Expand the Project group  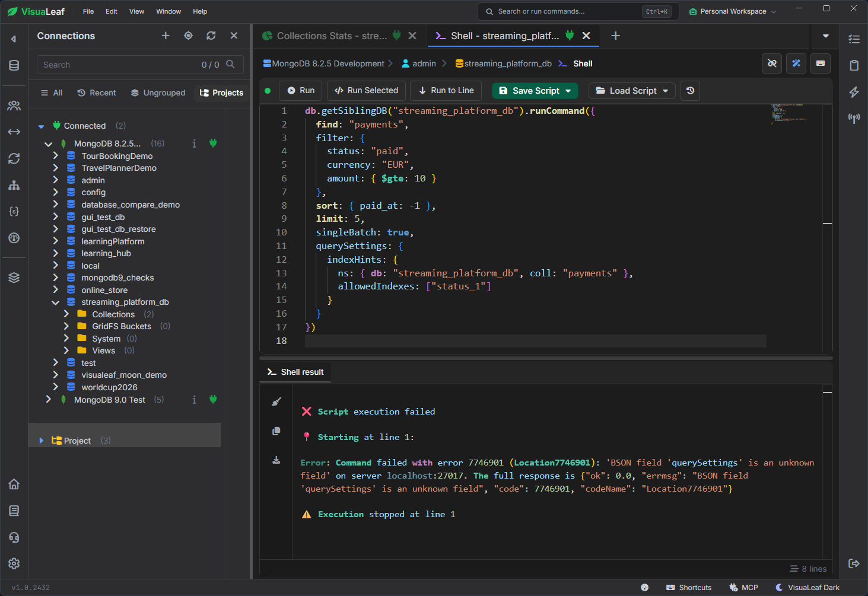tap(41, 441)
